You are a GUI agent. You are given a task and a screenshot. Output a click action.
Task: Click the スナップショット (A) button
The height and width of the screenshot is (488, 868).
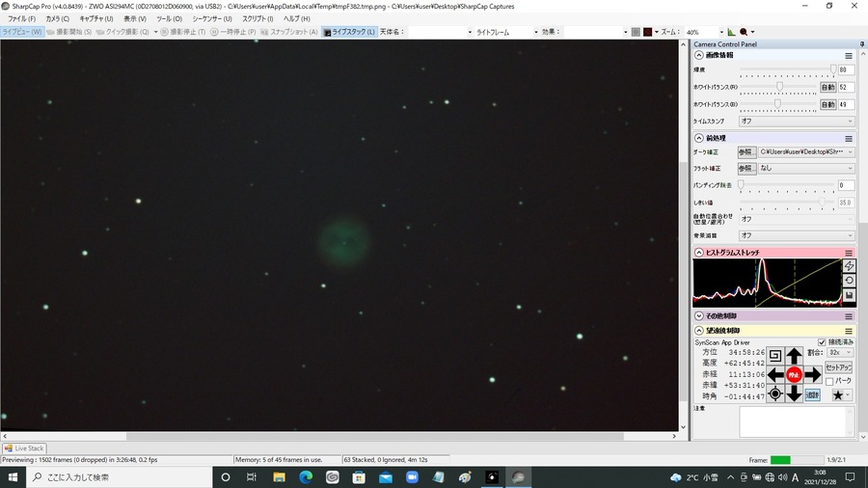[x=289, y=32]
